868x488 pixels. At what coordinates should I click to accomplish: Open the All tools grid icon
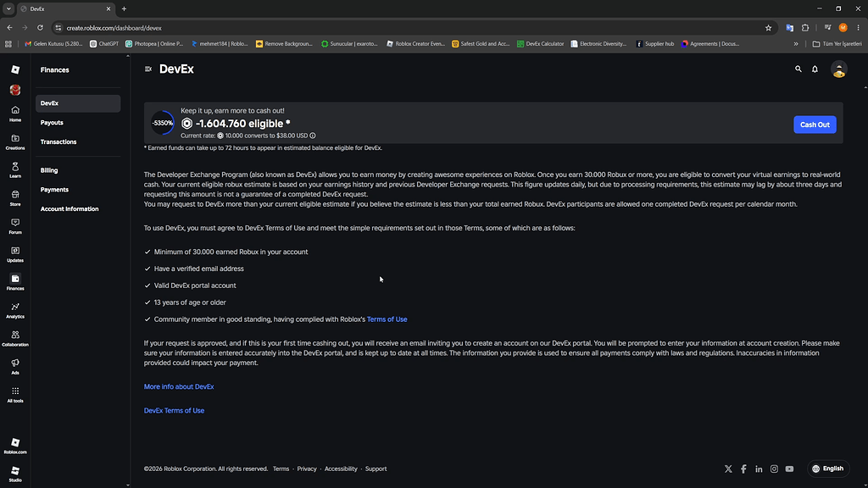tap(15, 395)
